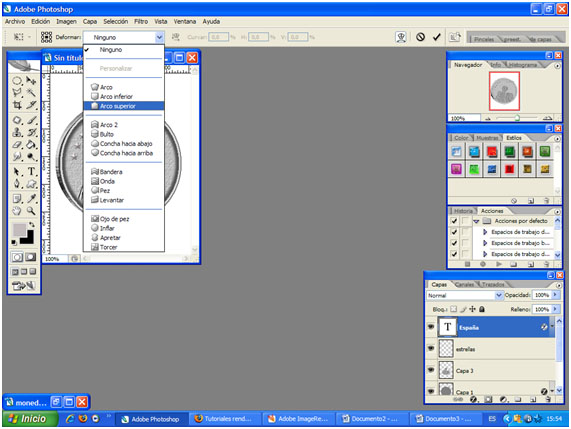
Task: Select the Zoom tool
Action: 31,211
